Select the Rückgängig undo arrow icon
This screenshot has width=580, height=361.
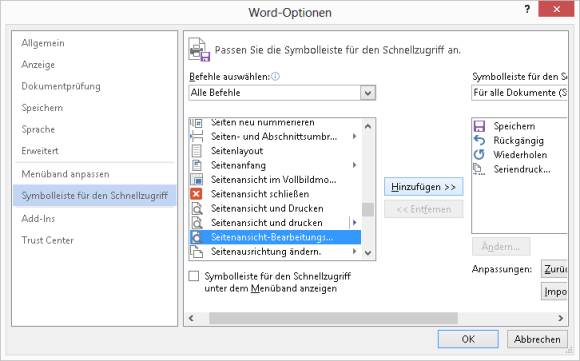[x=479, y=140]
